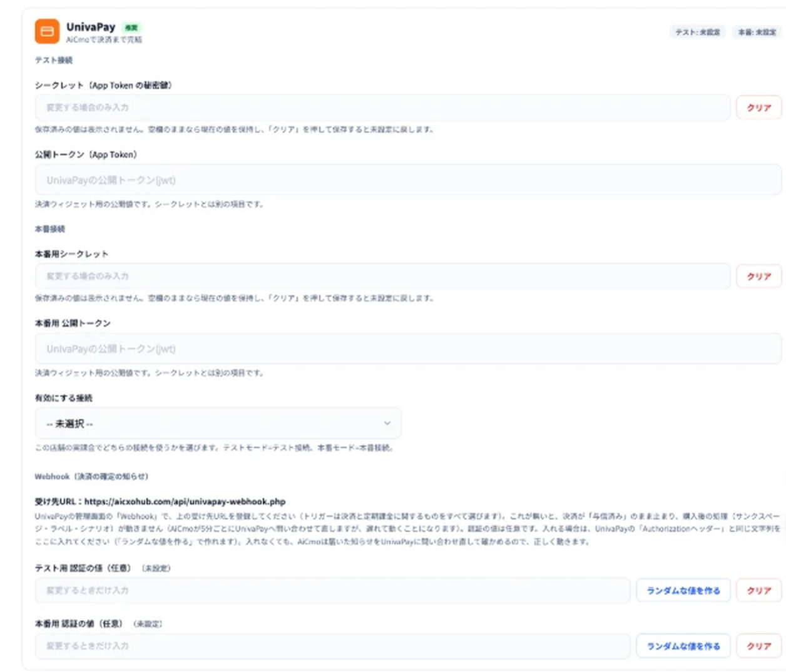Generate random value for テスト用 認証の値

[683, 591]
